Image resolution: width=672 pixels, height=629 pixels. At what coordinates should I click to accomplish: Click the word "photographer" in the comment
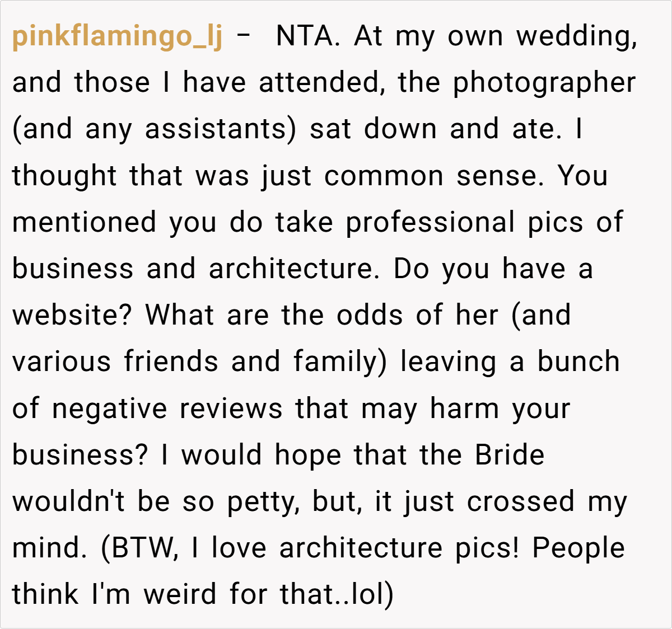[544, 83]
